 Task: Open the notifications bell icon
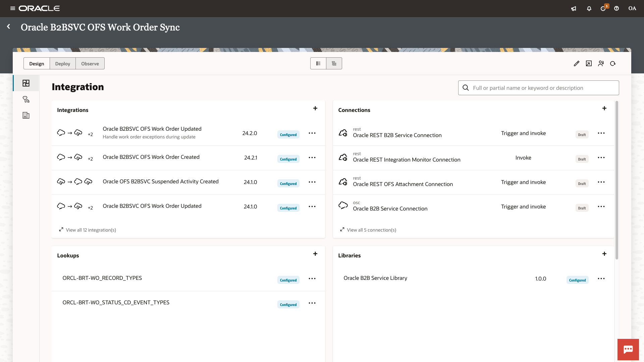(x=589, y=8)
